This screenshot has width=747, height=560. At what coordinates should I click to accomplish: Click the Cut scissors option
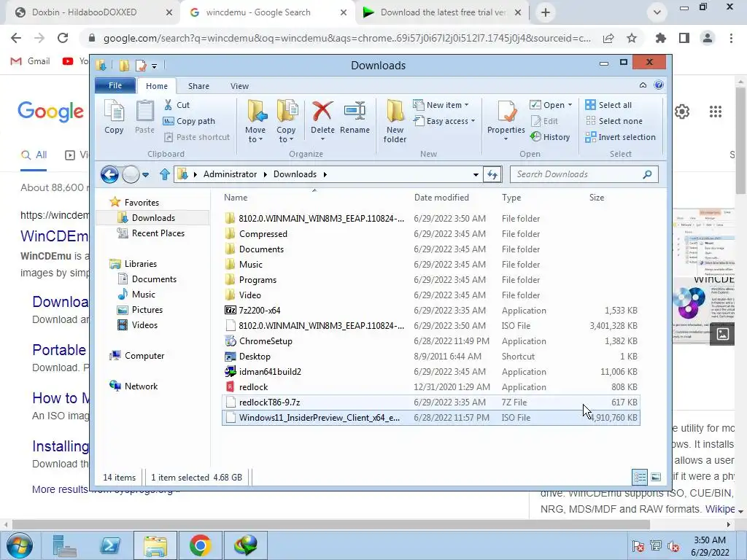[177, 105]
